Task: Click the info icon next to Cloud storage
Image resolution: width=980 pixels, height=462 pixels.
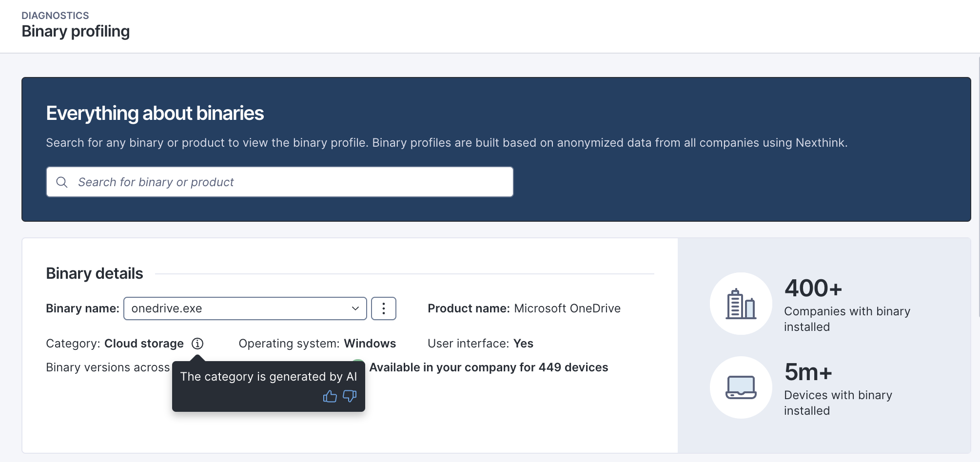Action: [197, 344]
